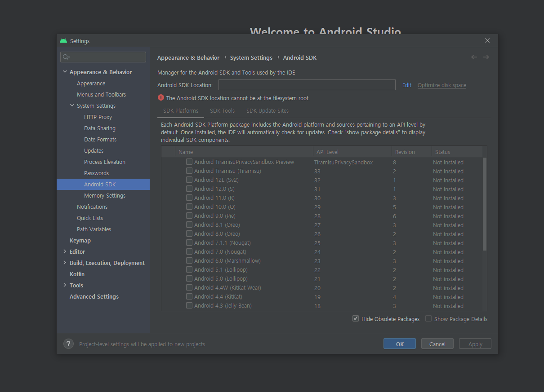The height and width of the screenshot is (392, 544).
Task: Check Android 12L (Sv2) checkbox
Action: (x=189, y=180)
